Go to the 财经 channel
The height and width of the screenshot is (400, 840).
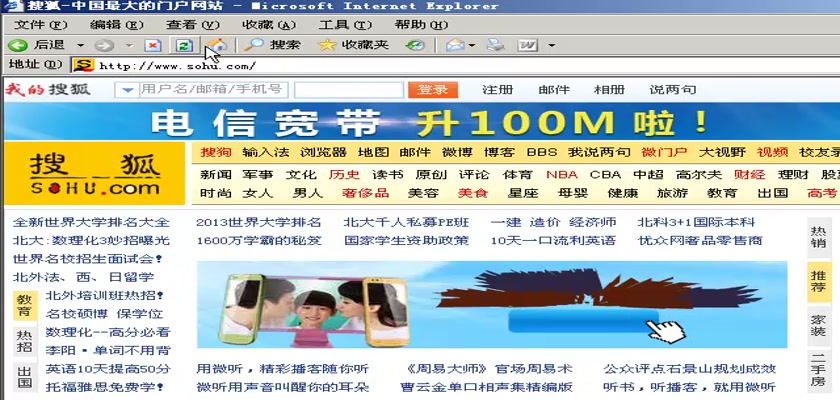click(x=750, y=175)
